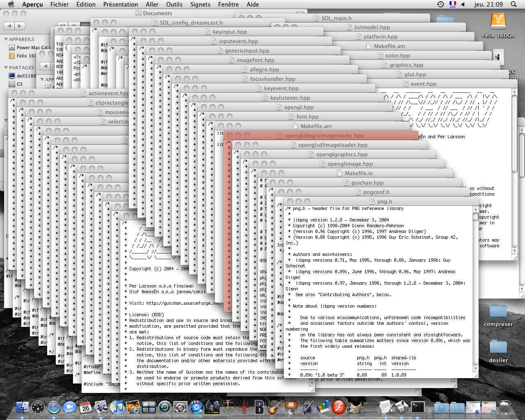Open Spaces from the Dock
The height and width of the screenshot is (420, 525).
[x=149, y=407]
